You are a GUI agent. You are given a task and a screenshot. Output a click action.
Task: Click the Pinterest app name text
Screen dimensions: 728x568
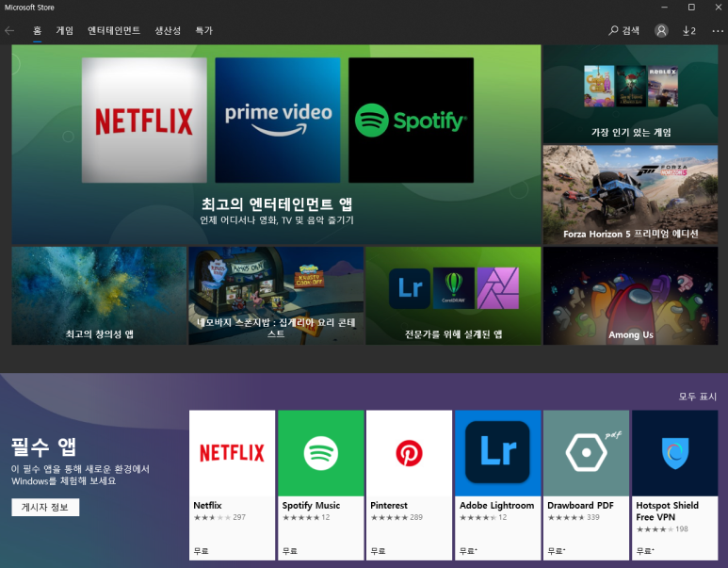[389, 505]
